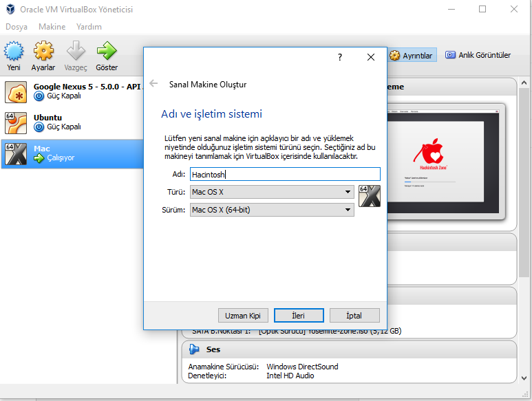Open Ayarlar settings gear icon
Image resolution: width=532 pixels, height=401 pixels.
[43, 51]
